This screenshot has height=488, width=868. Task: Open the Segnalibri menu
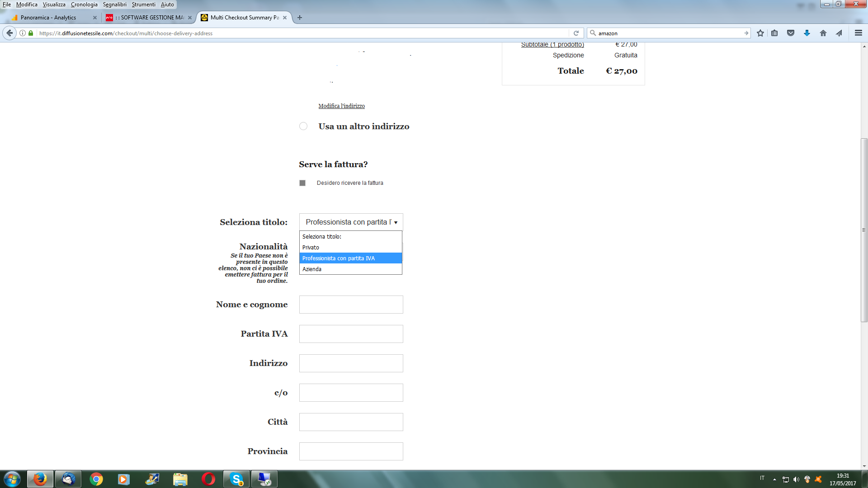point(114,5)
